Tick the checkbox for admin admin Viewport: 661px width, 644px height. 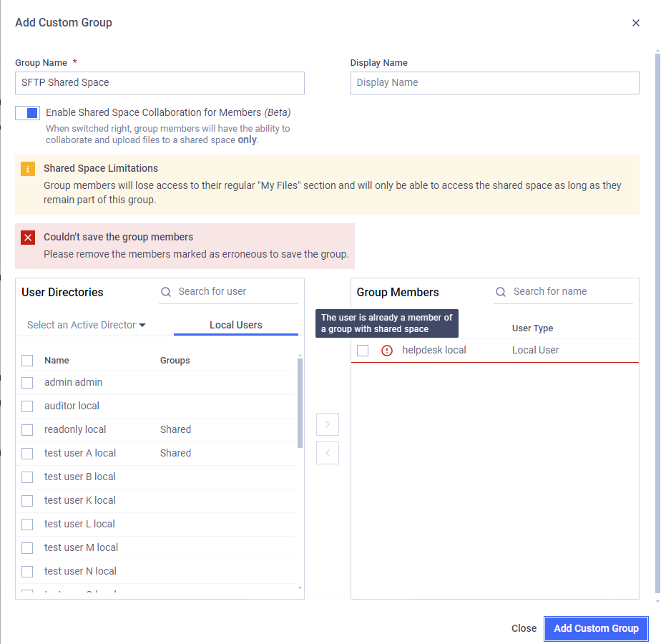[27, 383]
